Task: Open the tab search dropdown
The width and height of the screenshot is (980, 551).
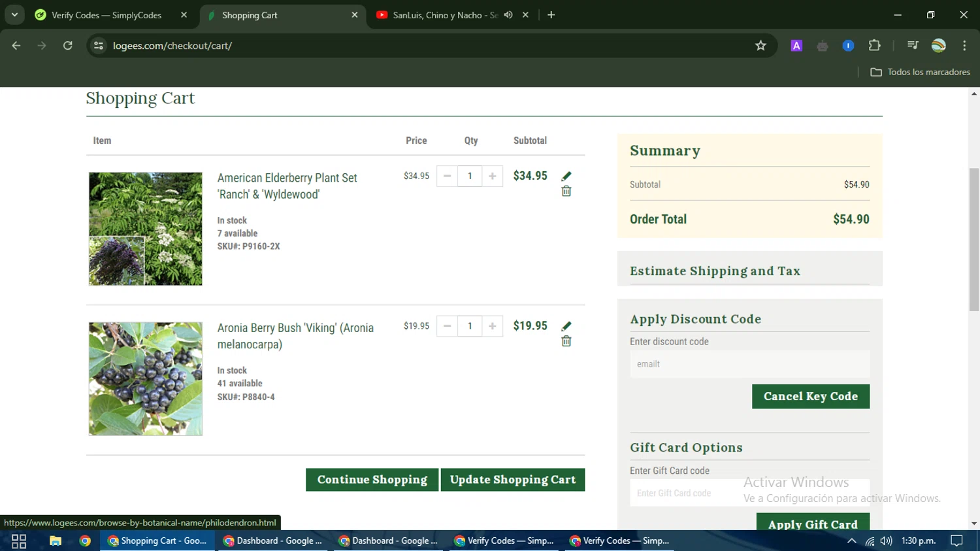Action: 14,15
